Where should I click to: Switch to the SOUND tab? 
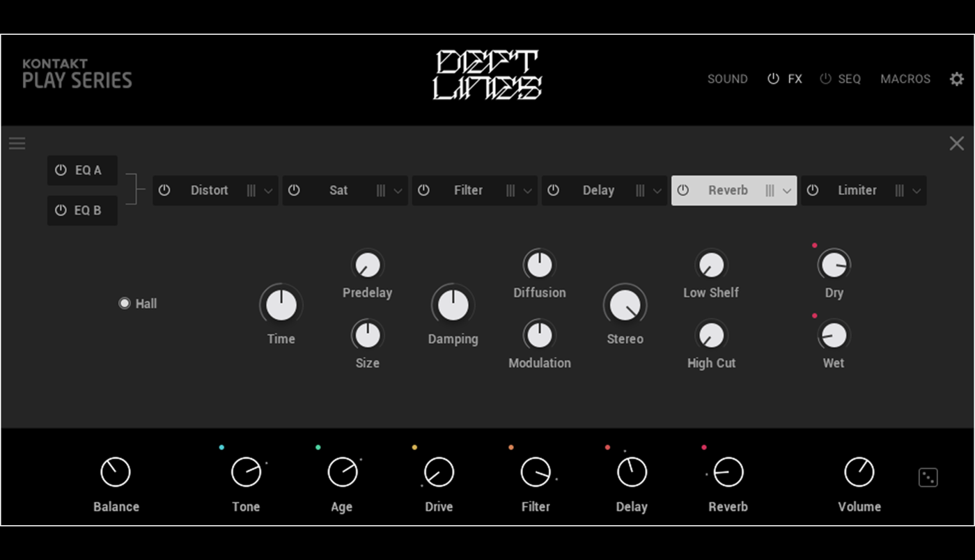click(728, 79)
